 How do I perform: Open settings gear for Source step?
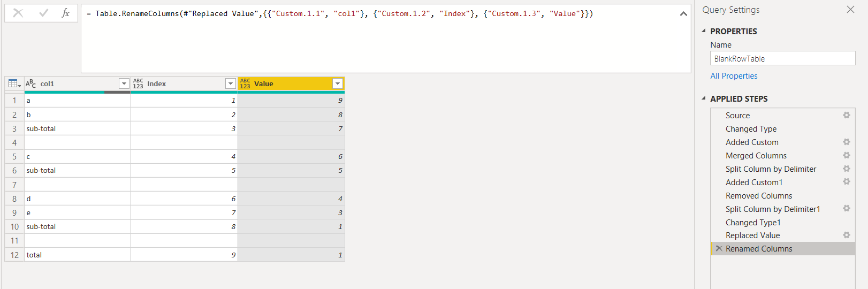coord(847,115)
